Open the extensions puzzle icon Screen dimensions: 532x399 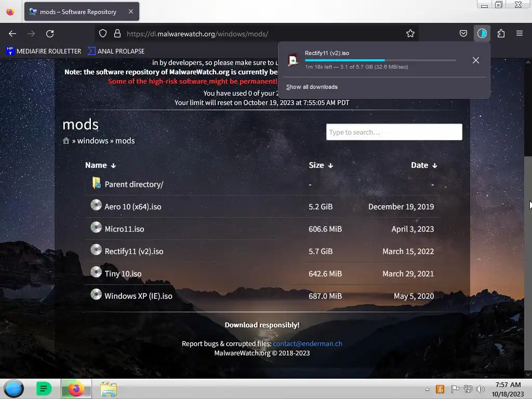(x=501, y=33)
